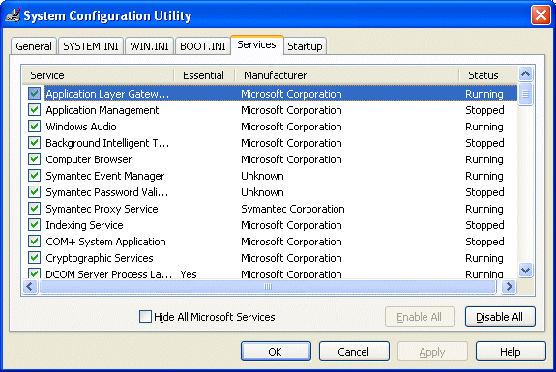Select the Symantec Proxy Service row
The image size is (556, 372).
(269, 209)
